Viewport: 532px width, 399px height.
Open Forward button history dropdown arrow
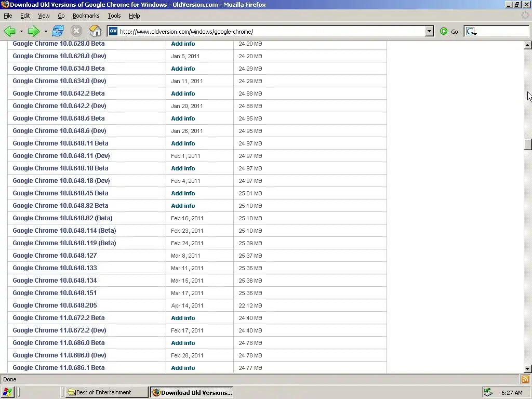tap(46, 32)
